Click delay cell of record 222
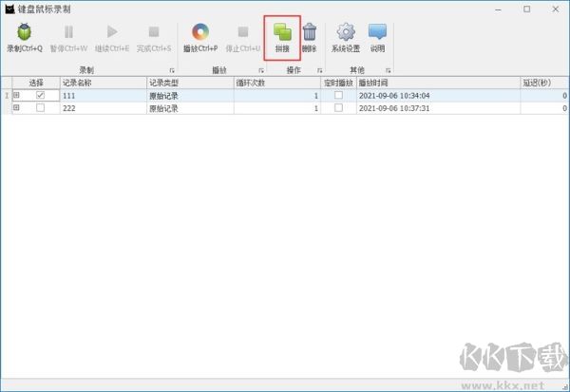This screenshot has height=392, width=570. point(544,108)
